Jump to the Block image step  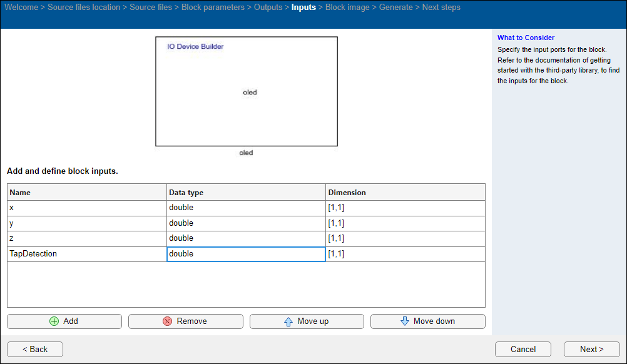pyautogui.click(x=347, y=8)
